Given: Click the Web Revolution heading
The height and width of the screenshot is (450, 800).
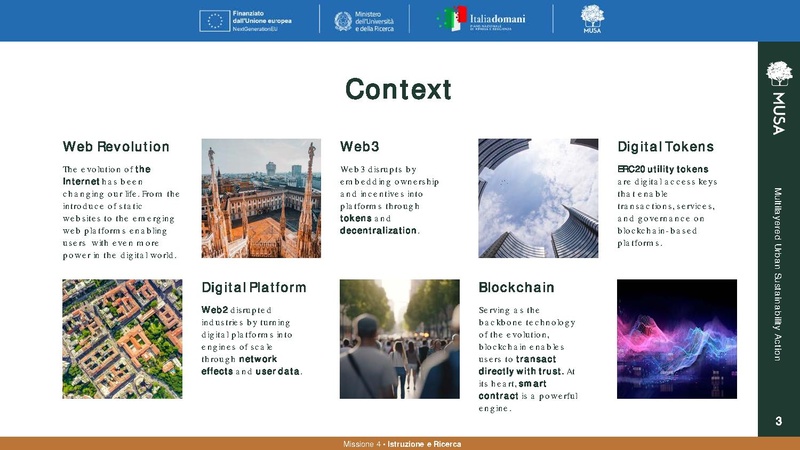Looking at the screenshot, I should pos(116,147).
